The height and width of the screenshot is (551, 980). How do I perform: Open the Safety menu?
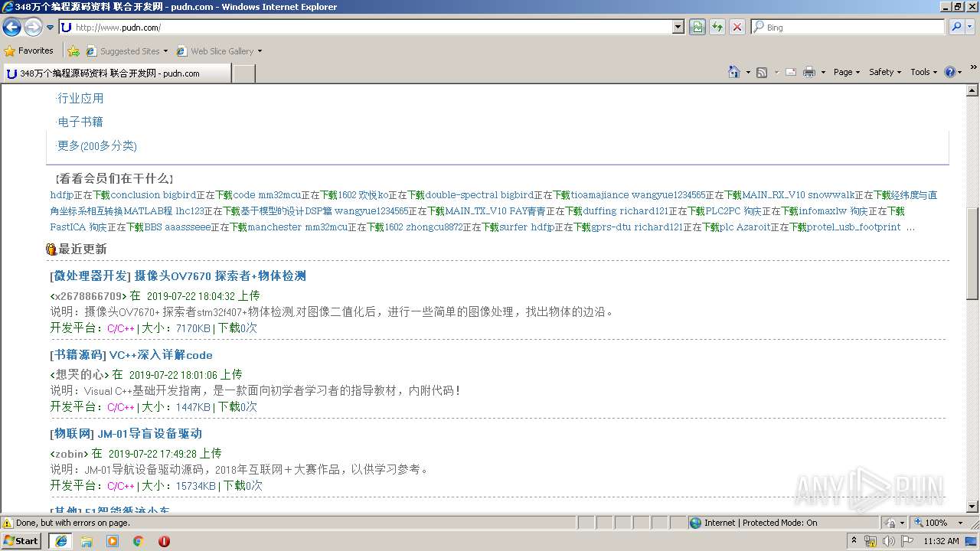tap(885, 72)
